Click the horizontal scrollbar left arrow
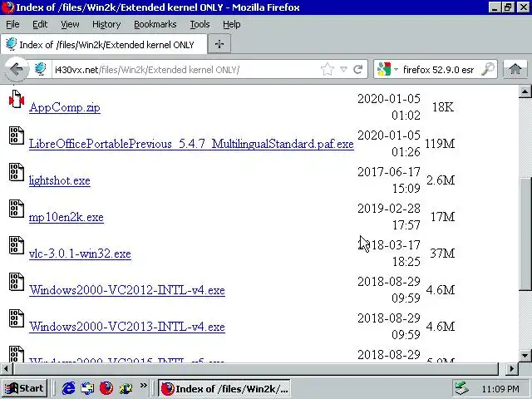 [x=6, y=368]
